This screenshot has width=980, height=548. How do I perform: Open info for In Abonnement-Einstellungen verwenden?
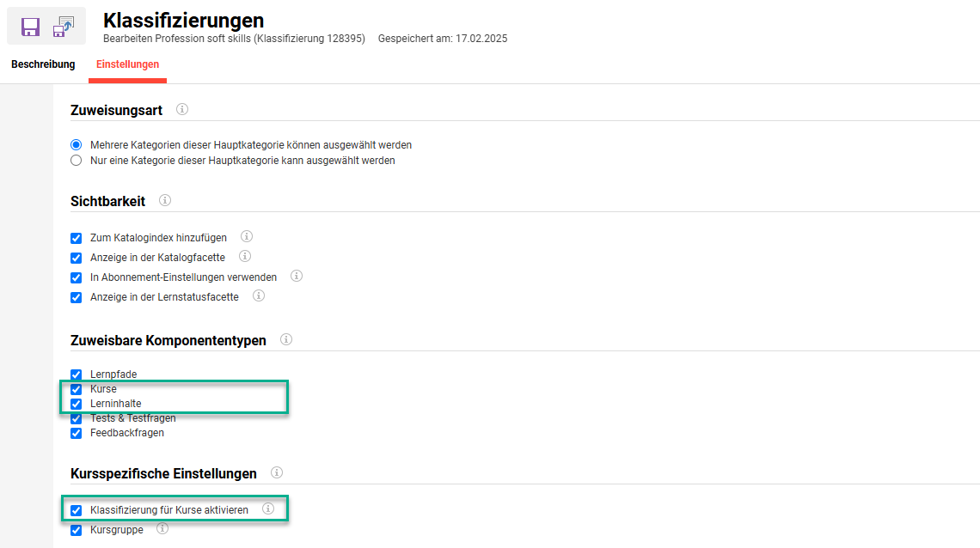pyautogui.click(x=297, y=277)
